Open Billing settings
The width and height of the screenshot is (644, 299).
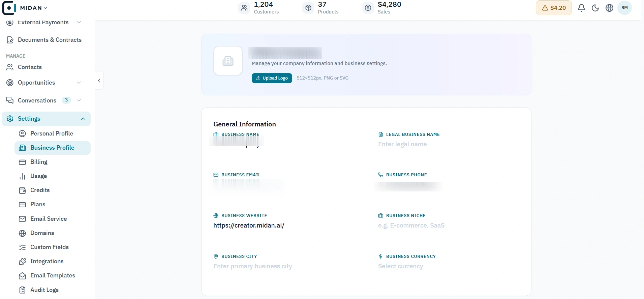point(39,162)
